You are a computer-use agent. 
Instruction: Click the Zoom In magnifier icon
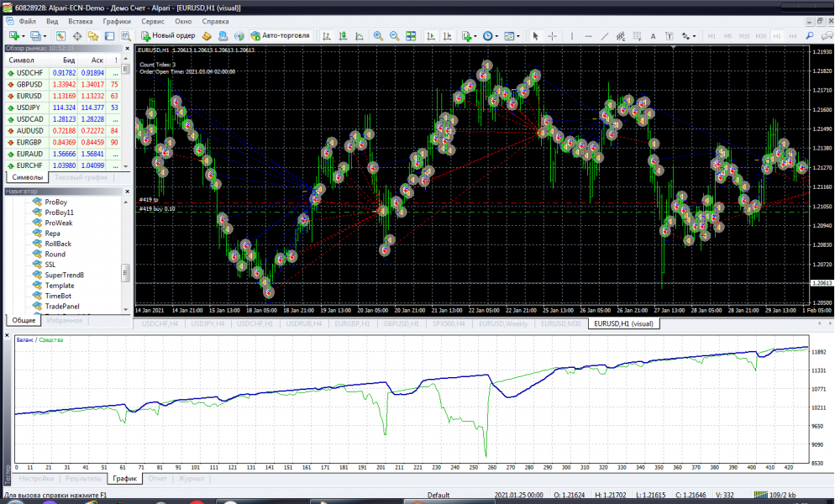click(x=378, y=36)
